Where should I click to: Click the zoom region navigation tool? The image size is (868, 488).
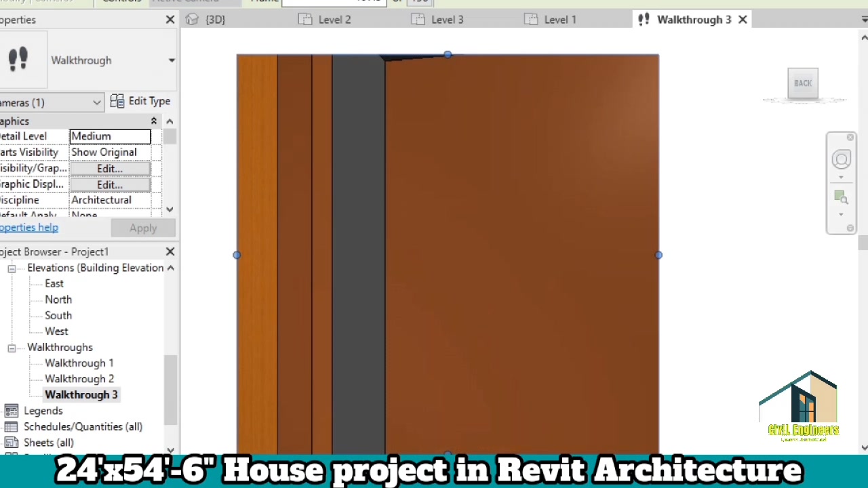point(841,197)
